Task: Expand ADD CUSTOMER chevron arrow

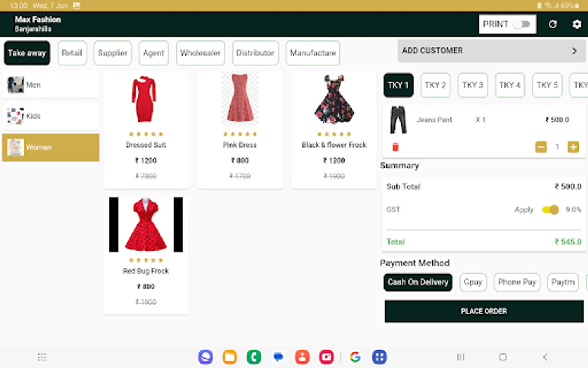Action: 574,51
